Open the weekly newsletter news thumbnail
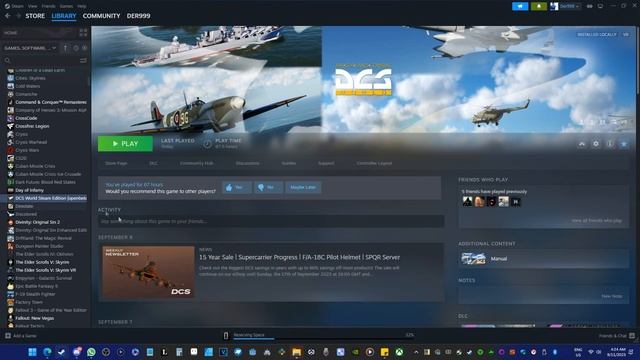The image size is (640, 360). point(148,272)
